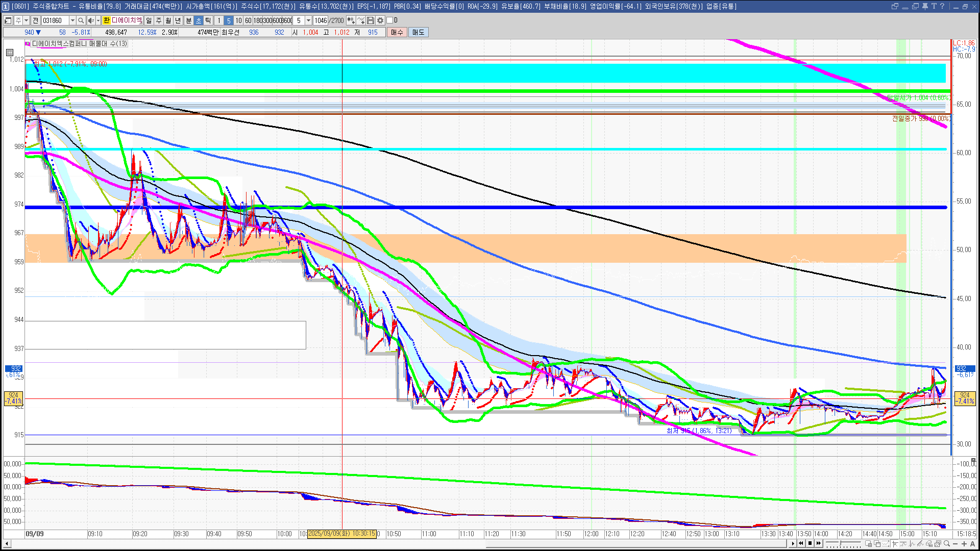Click the stock code search magnifier icon
980x551 pixels.
tap(81, 20)
